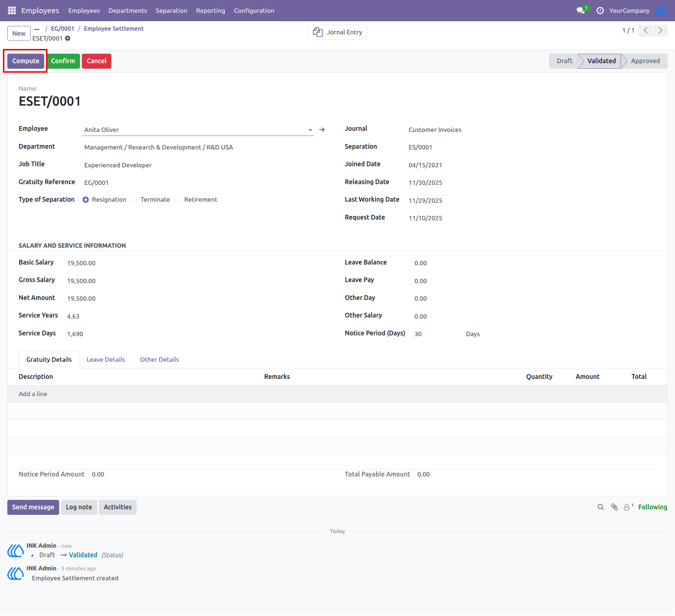Open Separation menu
Viewport: 675px width, 616px height.
[171, 11]
